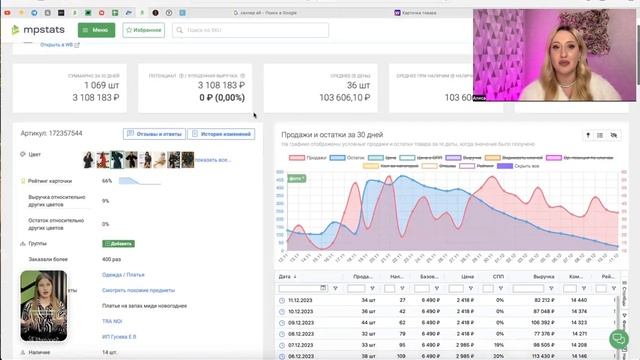Click the Рейтинг карточки sparkline

pyautogui.click(x=140, y=181)
